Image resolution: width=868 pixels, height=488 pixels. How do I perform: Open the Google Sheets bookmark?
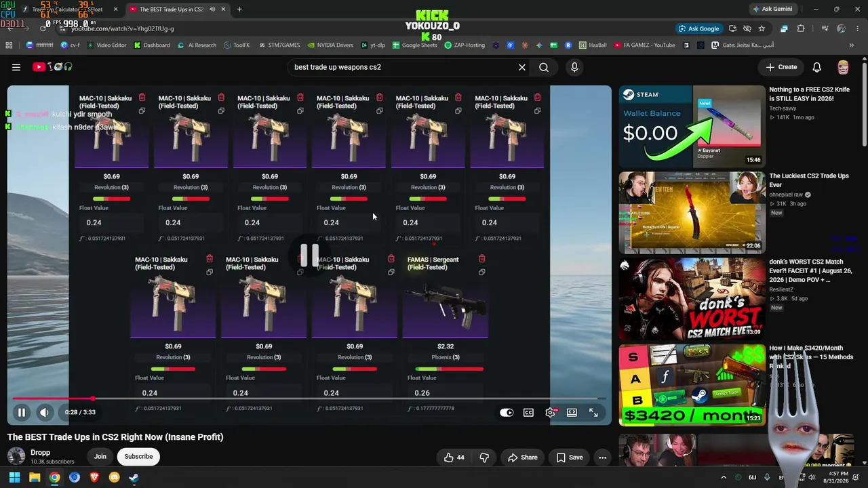pos(414,45)
